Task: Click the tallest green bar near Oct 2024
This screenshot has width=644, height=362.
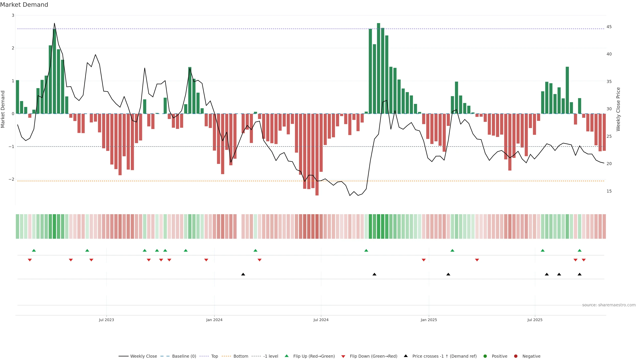Action: click(379, 67)
